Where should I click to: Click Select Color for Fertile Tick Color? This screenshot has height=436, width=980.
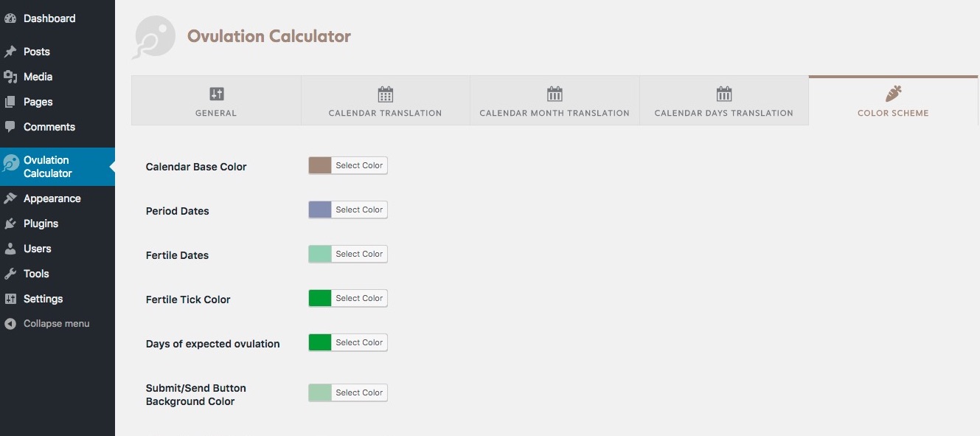[359, 299]
